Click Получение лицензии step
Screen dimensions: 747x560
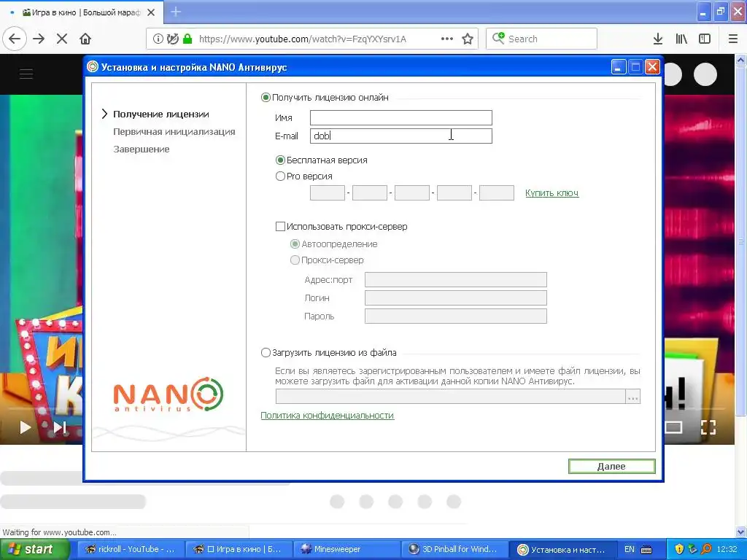coord(161,114)
